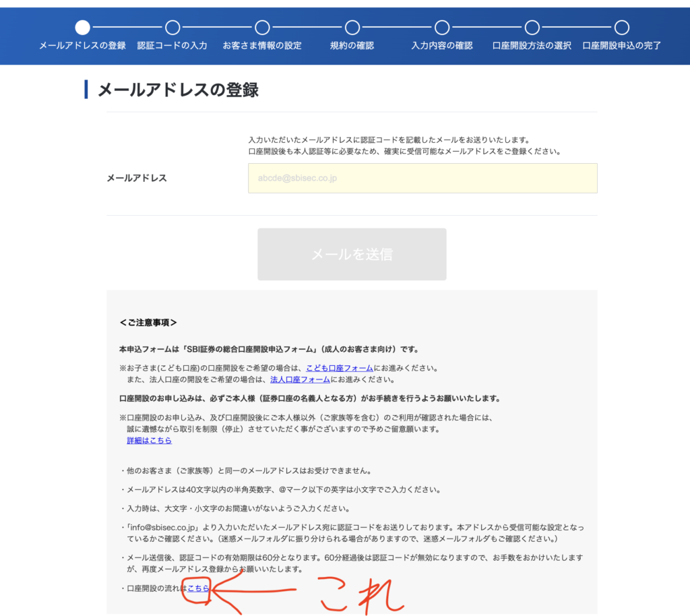Click the 入力内容の確認 step label
690x616 pixels.
coord(442,46)
